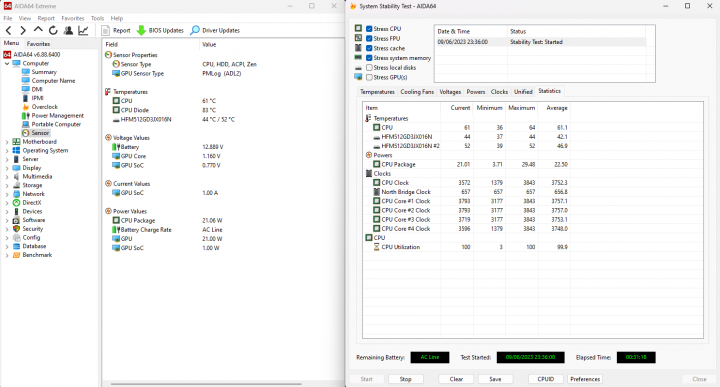The height and width of the screenshot is (387, 720).
Task: Click the Stop button
Action: tap(405, 379)
